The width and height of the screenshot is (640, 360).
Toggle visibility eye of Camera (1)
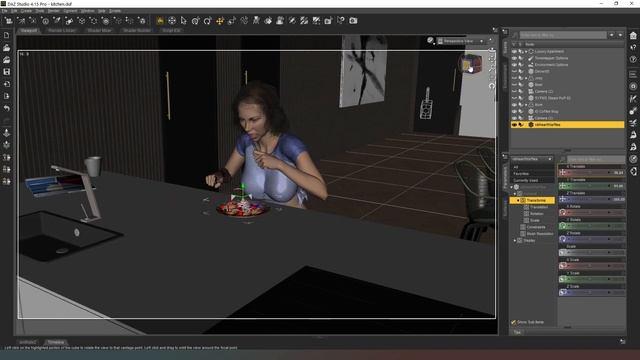(x=514, y=118)
